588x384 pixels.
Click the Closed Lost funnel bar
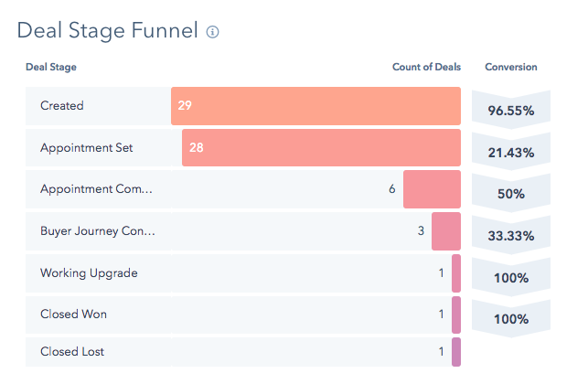[x=455, y=352]
